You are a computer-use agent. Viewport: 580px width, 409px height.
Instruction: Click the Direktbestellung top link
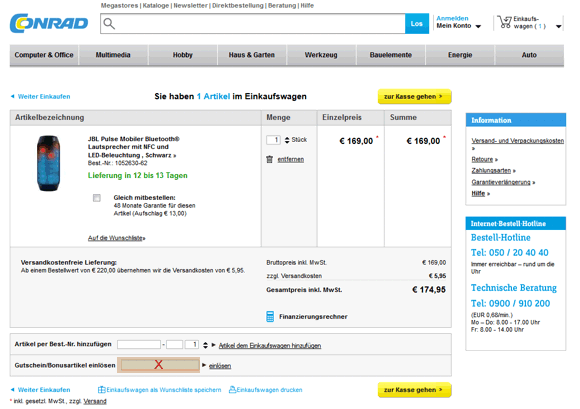238,6
